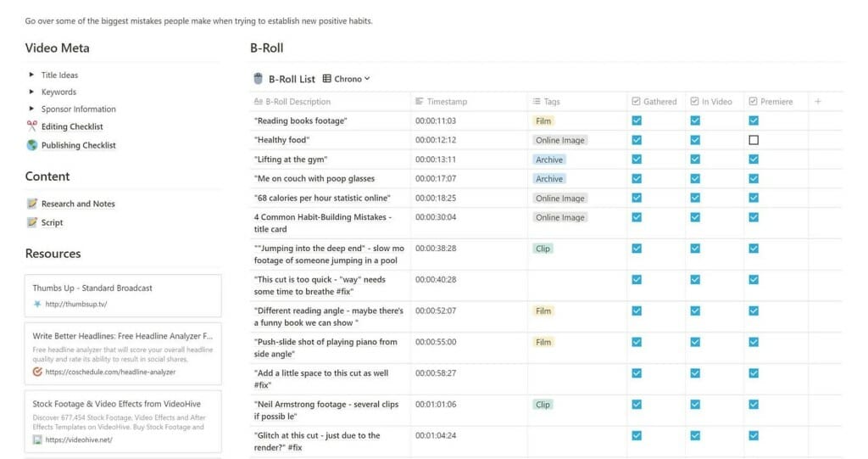Click the Gathered column checkbox icon
Screen dimensions: 868x459
tap(636, 102)
